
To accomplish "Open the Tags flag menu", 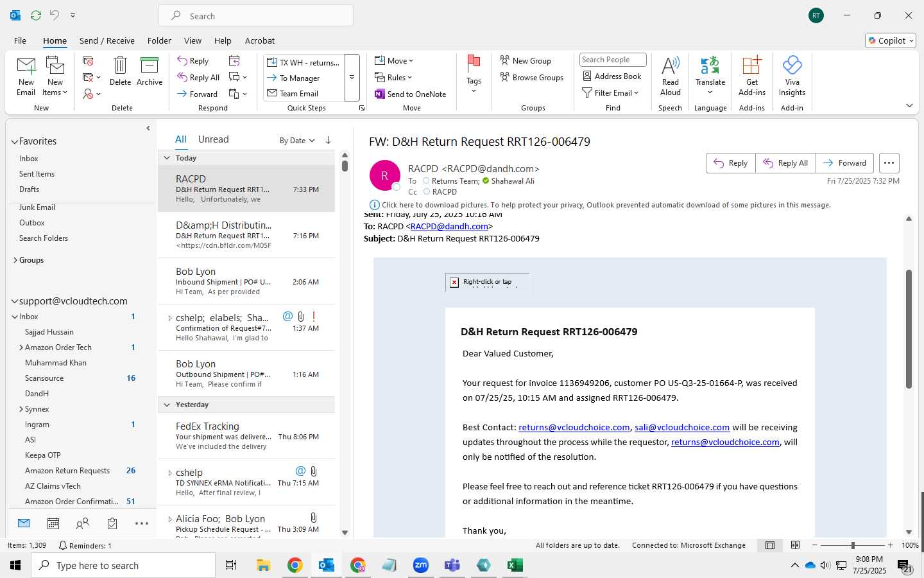I will click(474, 74).
